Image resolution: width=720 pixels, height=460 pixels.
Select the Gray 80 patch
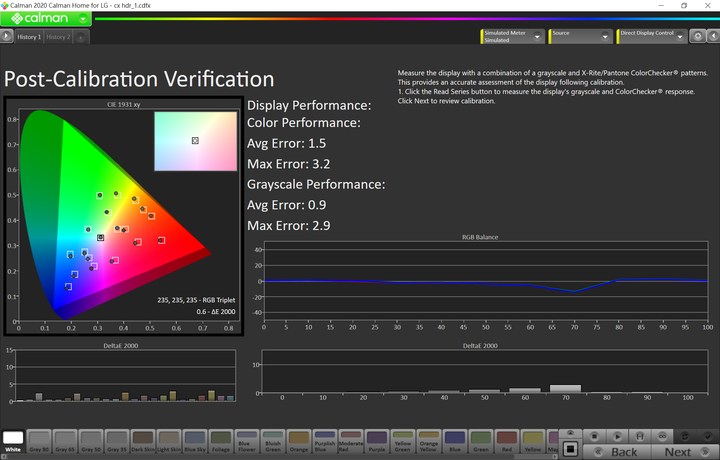point(39,442)
